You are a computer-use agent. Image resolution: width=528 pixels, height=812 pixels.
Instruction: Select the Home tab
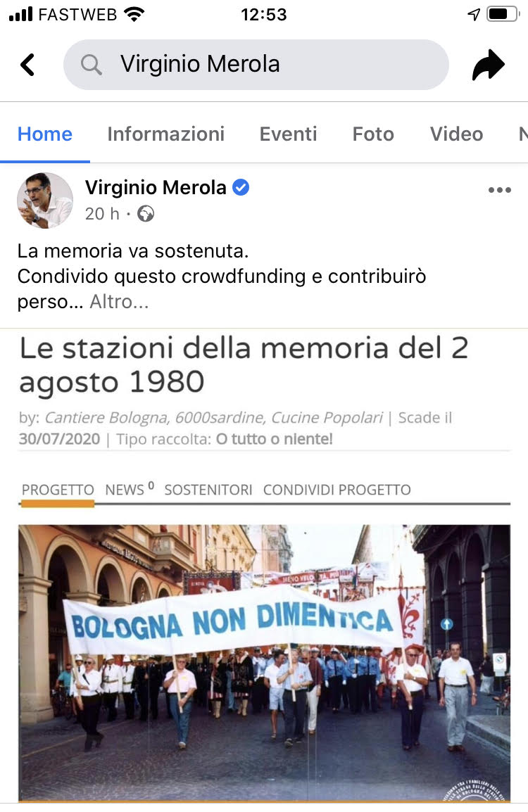[x=45, y=134]
